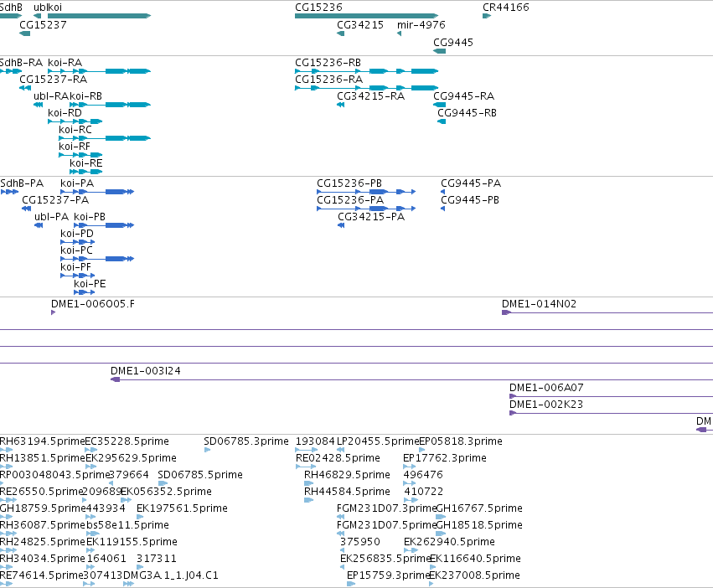
Task: Select the CG34215-RA transcript label
Action: click(x=370, y=96)
